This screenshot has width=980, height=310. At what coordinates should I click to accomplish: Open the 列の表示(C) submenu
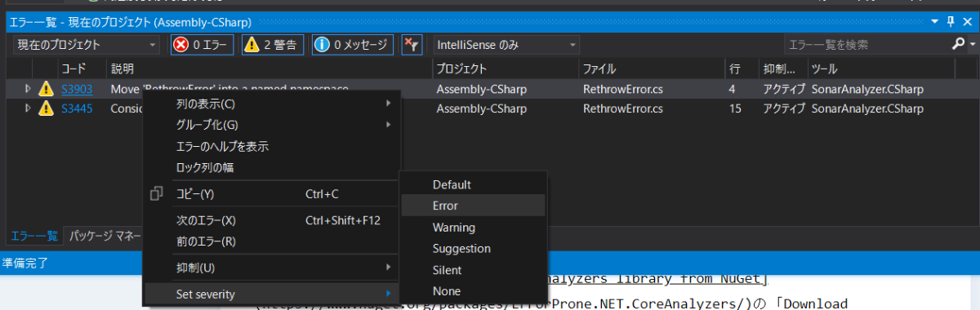272,104
